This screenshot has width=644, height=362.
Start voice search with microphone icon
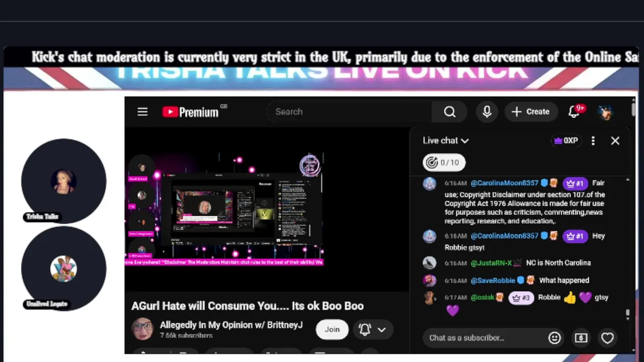[x=487, y=112]
